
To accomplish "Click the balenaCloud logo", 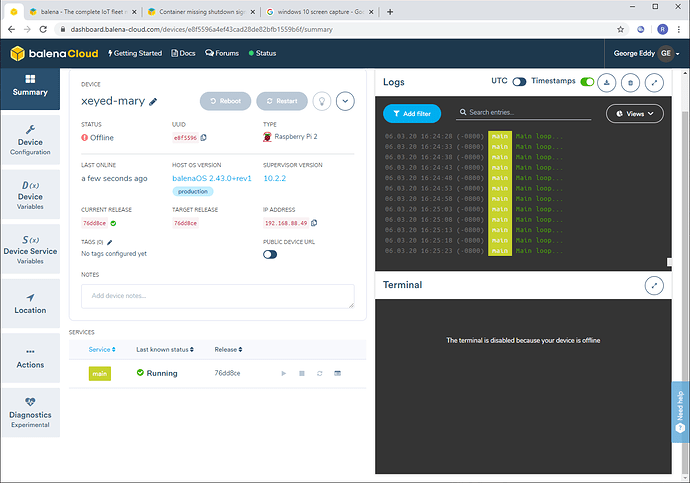I will point(54,53).
